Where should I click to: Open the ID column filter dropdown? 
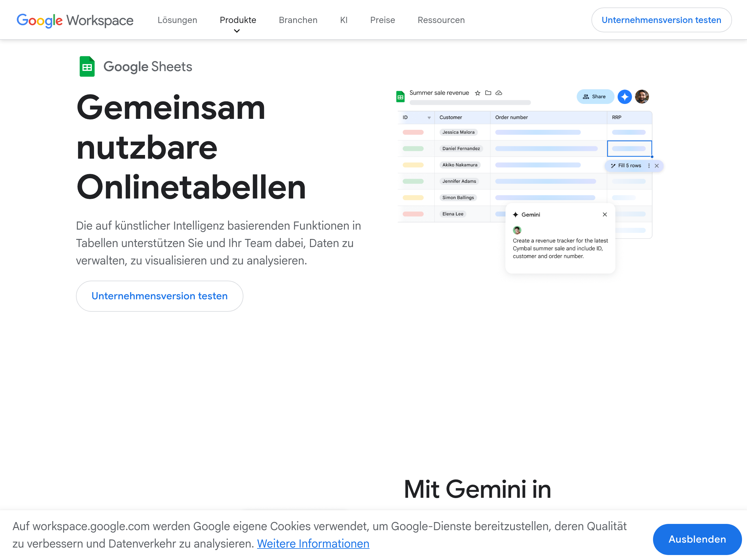(x=429, y=118)
